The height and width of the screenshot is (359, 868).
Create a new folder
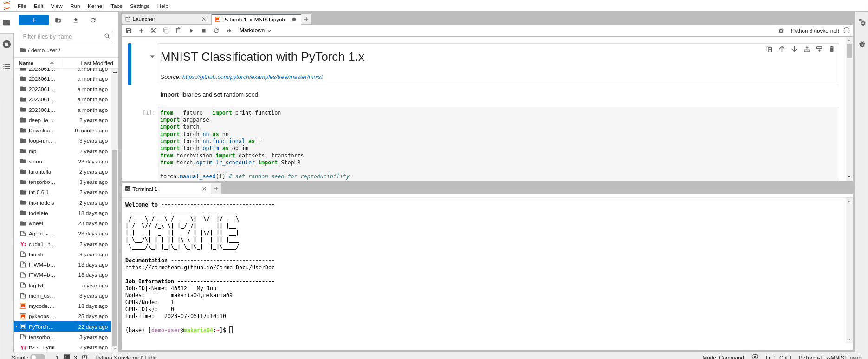point(58,20)
